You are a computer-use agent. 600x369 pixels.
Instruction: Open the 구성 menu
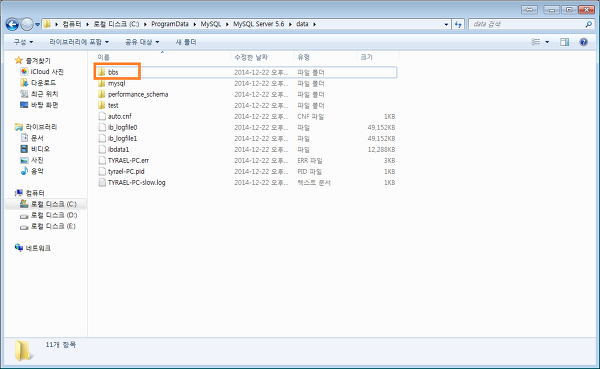23,42
